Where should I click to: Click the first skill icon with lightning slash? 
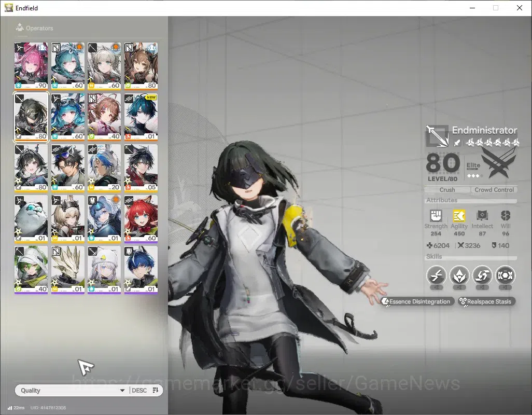click(436, 275)
